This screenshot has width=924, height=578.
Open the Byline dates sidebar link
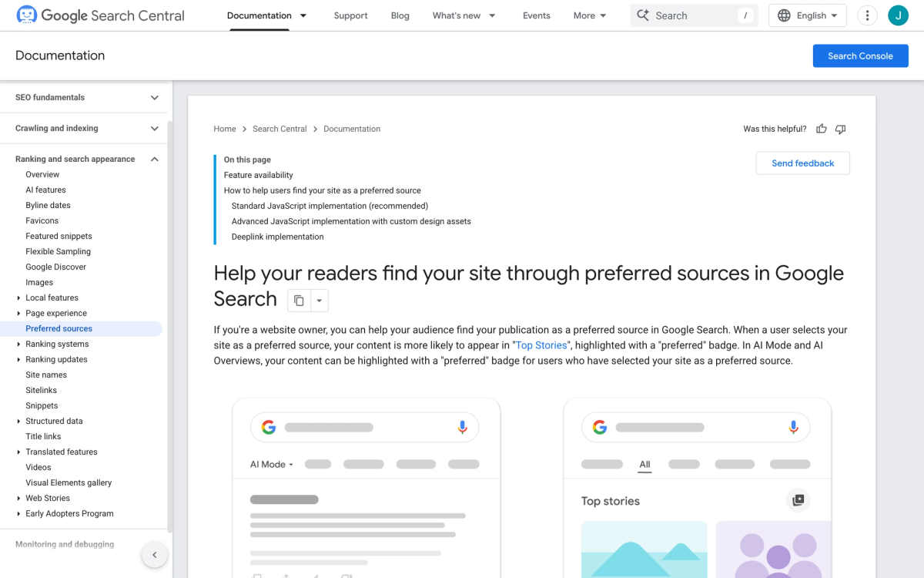tap(48, 205)
